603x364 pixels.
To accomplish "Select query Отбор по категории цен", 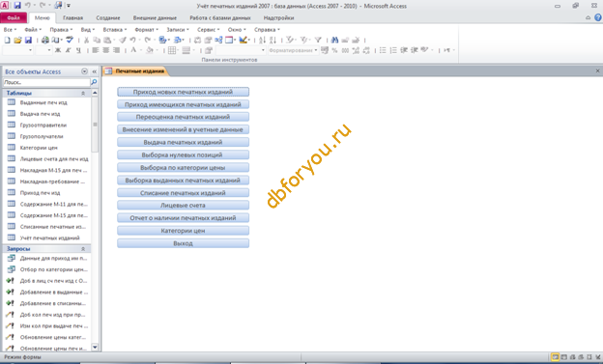I will pos(54,269).
